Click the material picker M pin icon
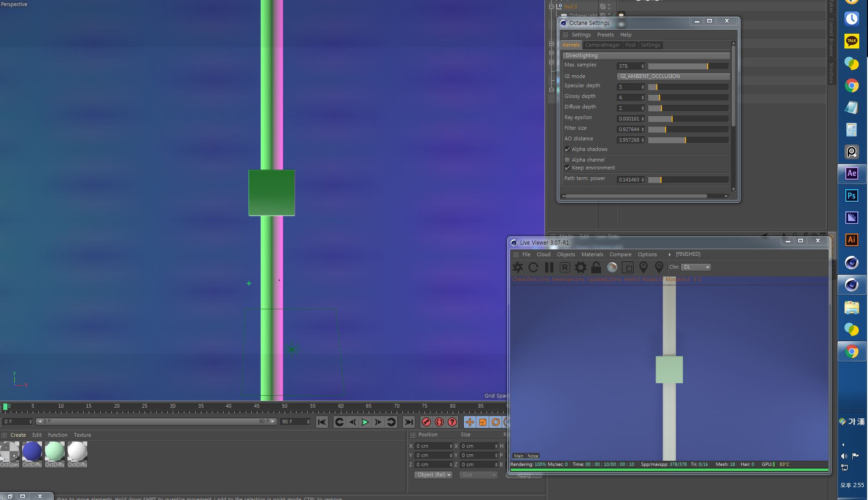868x500 pixels. (x=659, y=267)
